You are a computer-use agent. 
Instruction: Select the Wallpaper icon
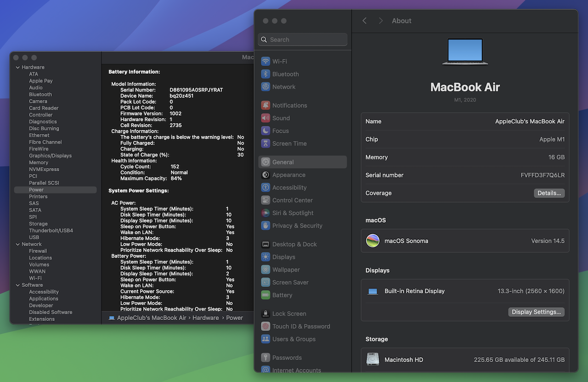266,270
